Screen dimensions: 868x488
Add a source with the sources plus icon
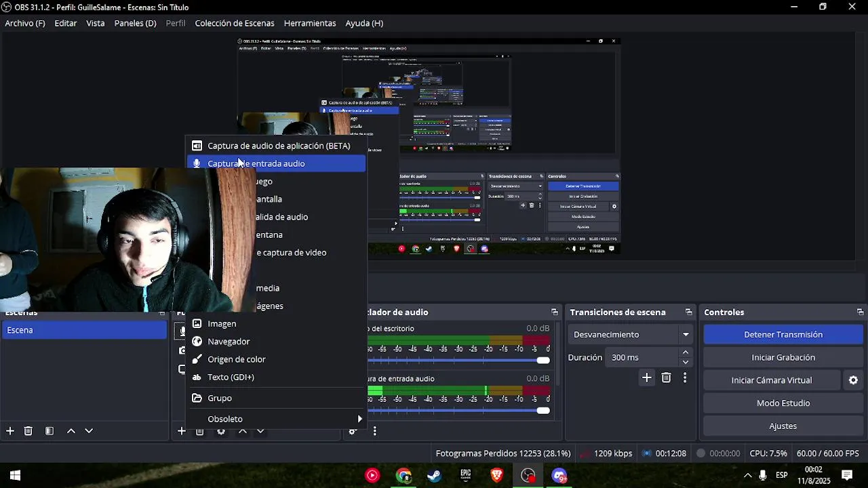(x=181, y=431)
